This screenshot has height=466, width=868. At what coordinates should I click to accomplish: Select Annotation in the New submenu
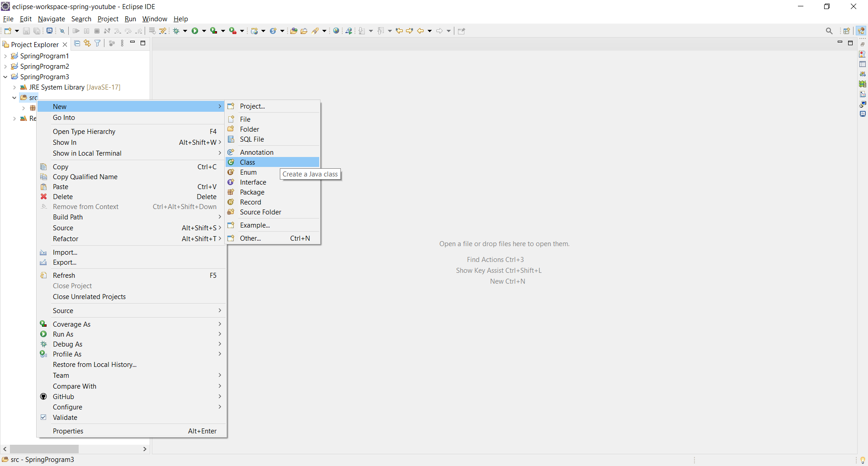point(273,152)
